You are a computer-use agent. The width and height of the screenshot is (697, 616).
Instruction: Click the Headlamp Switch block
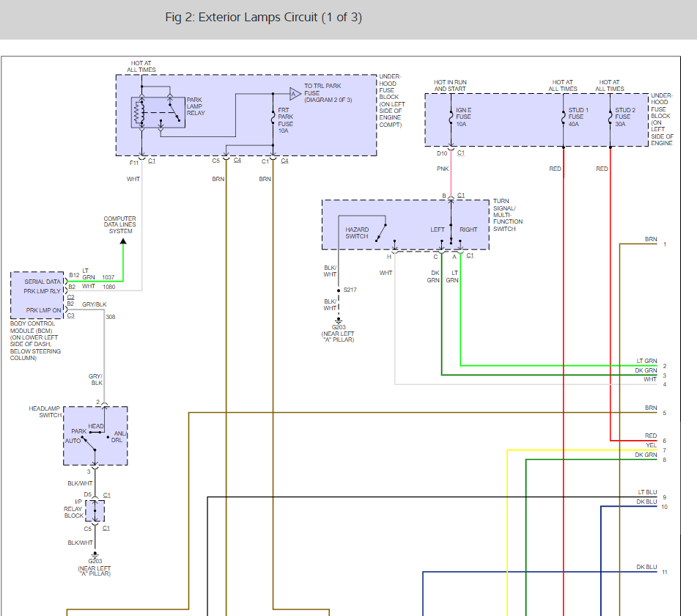point(95,436)
